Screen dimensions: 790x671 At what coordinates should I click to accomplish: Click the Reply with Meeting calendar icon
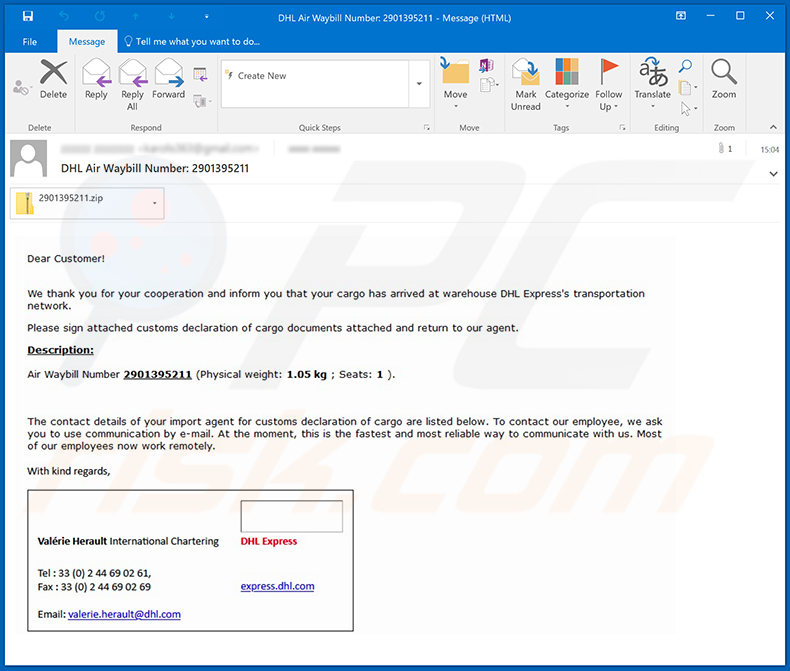pyautogui.click(x=201, y=75)
